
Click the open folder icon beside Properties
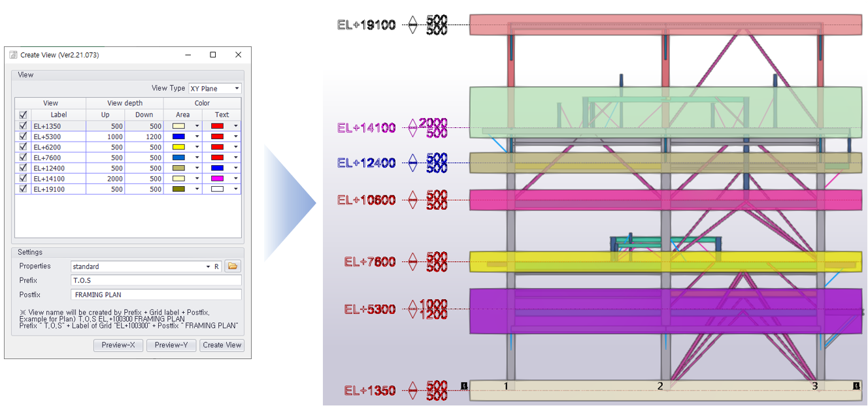[233, 266]
